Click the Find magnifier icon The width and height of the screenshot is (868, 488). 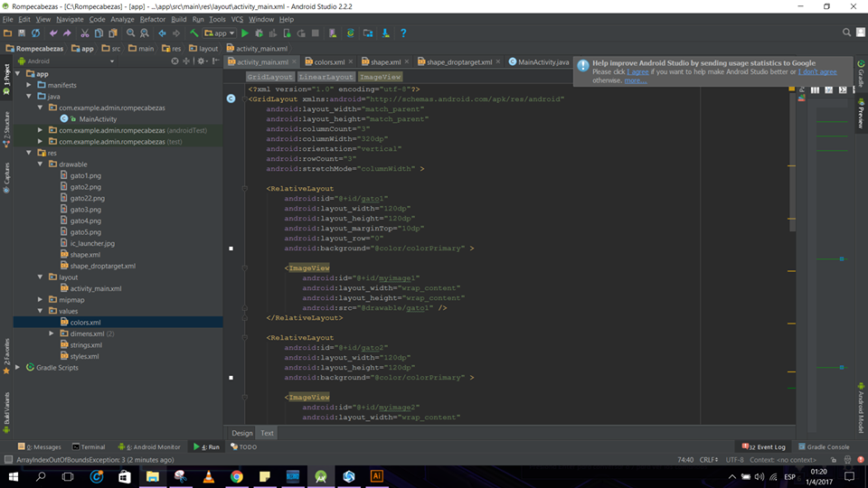pos(130,33)
